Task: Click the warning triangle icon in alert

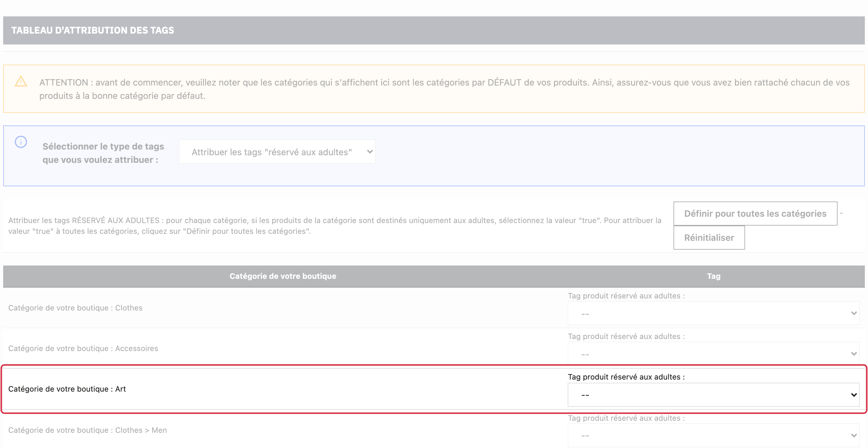Action: click(x=21, y=81)
